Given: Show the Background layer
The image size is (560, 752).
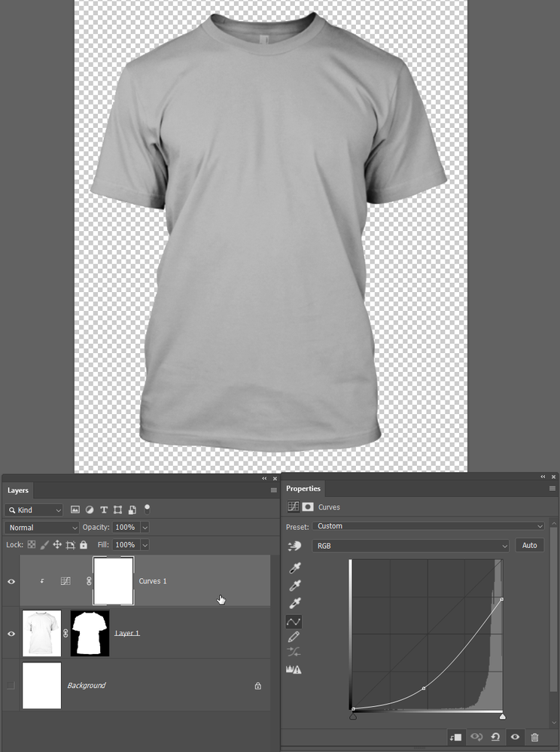Looking at the screenshot, I should tap(11, 686).
